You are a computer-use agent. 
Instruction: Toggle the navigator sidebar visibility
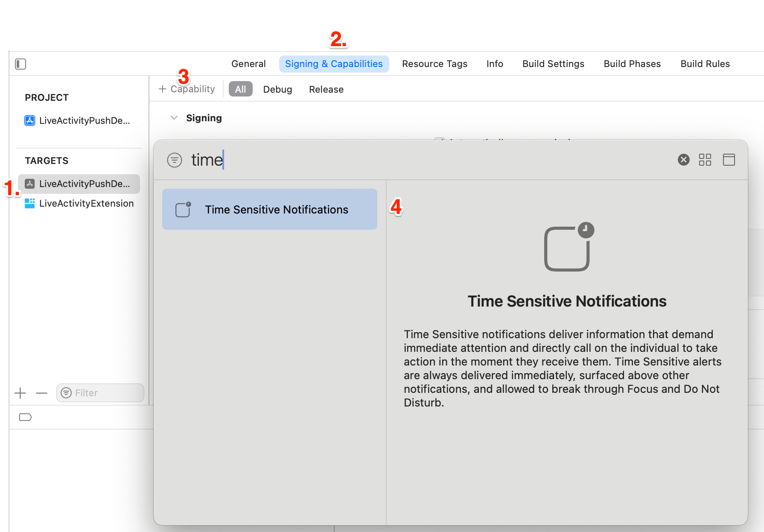pos(20,64)
